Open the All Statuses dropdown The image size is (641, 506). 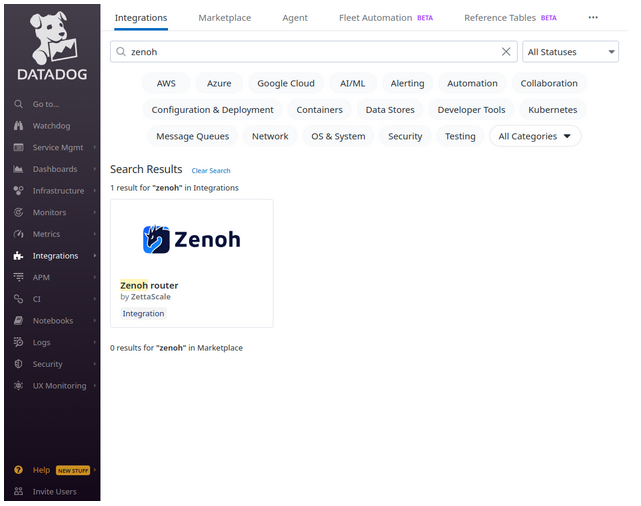pos(570,52)
